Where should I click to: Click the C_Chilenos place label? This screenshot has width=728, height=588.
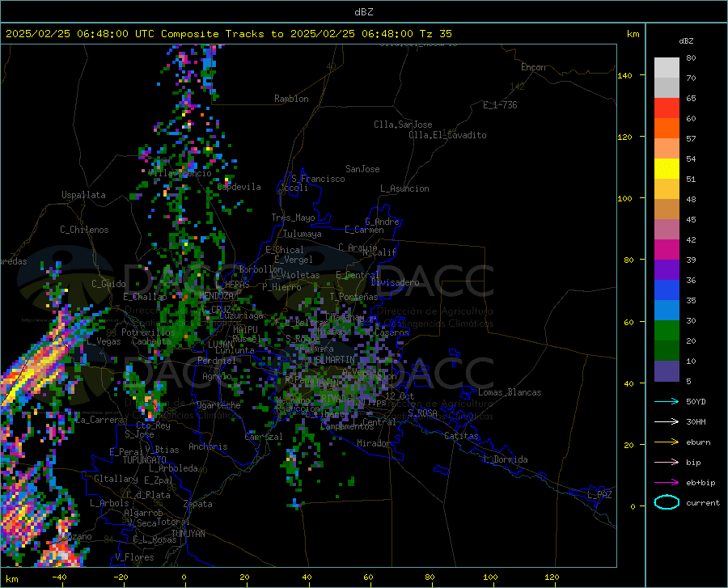[84, 230]
